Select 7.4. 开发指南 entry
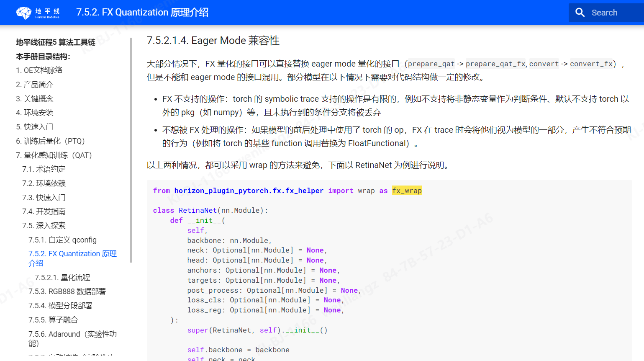The height and width of the screenshot is (361, 644). (x=44, y=211)
